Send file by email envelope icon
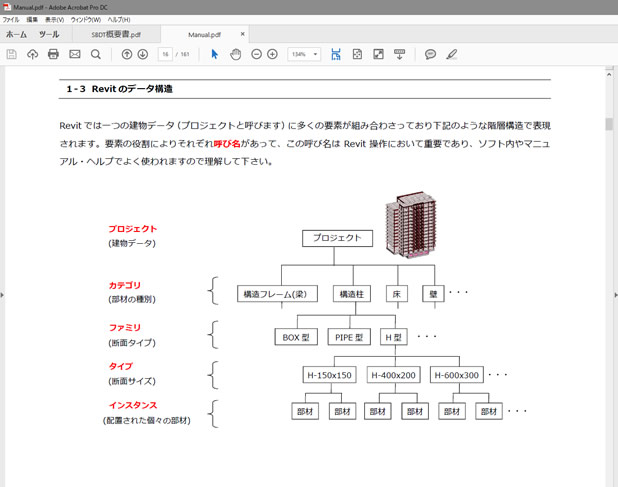 tap(74, 54)
